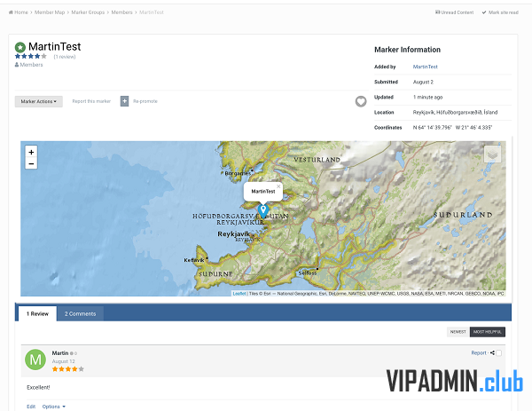Screen dimensions: 532x411
Task: Click the (1 review) text
Action: click(65, 57)
